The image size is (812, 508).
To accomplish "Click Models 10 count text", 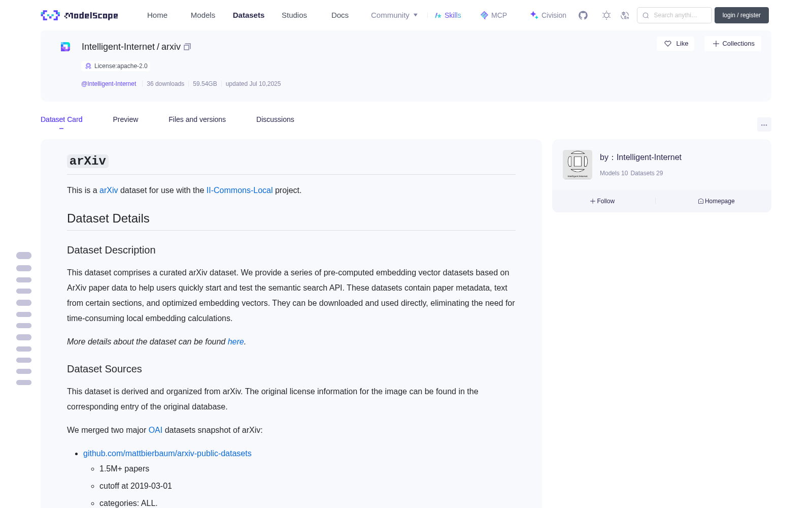I will point(614,173).
